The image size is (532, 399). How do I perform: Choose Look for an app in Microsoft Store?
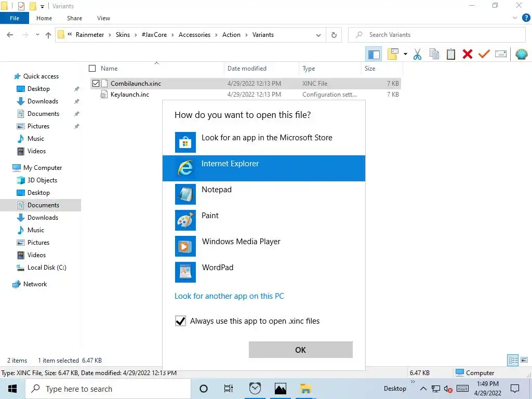(263, 142)
